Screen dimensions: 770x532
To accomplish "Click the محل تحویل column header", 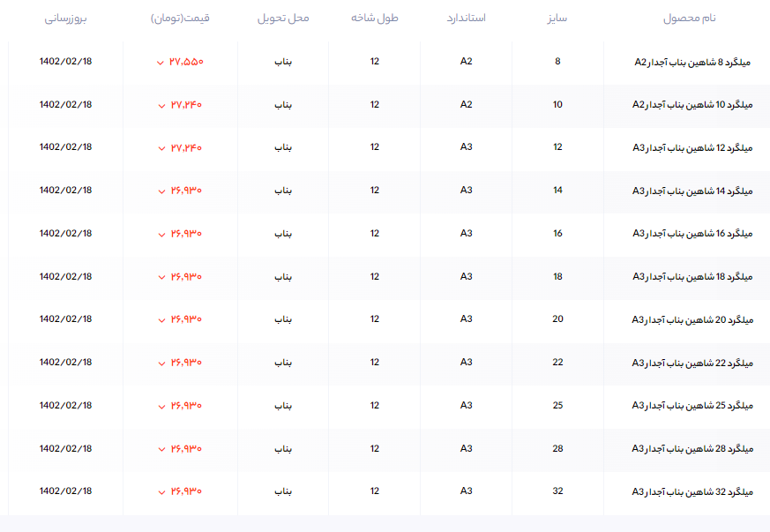I will (x=283, y=18).
